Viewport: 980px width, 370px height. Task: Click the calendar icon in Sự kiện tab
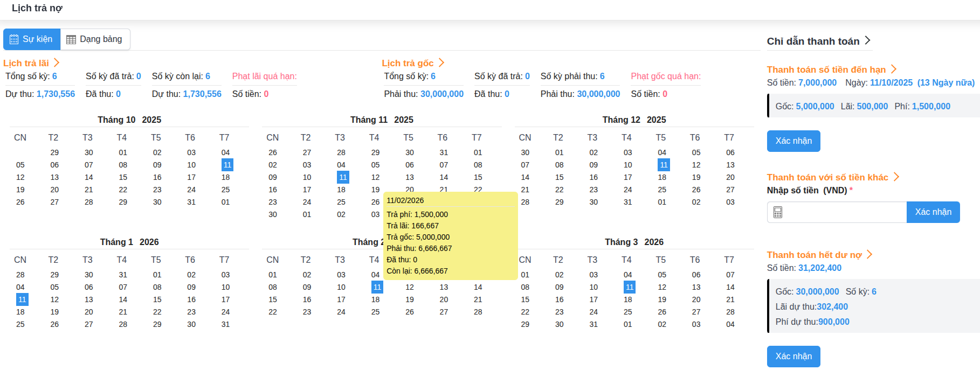[15, 39]
